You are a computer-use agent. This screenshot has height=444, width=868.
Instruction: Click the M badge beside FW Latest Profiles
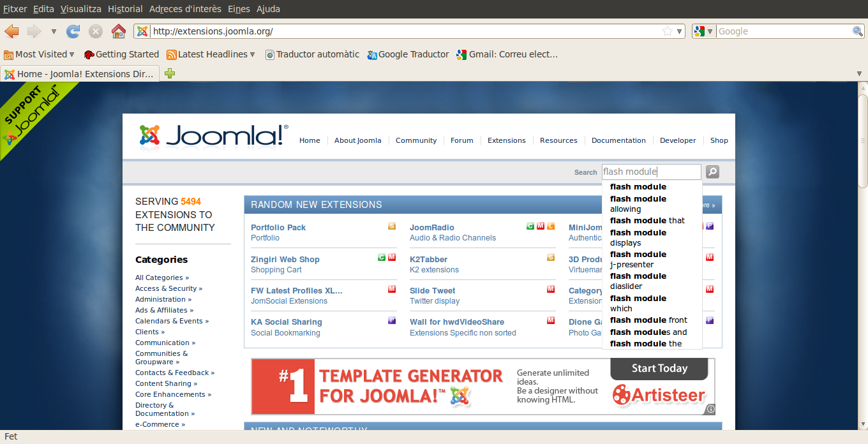coord(392,289)
